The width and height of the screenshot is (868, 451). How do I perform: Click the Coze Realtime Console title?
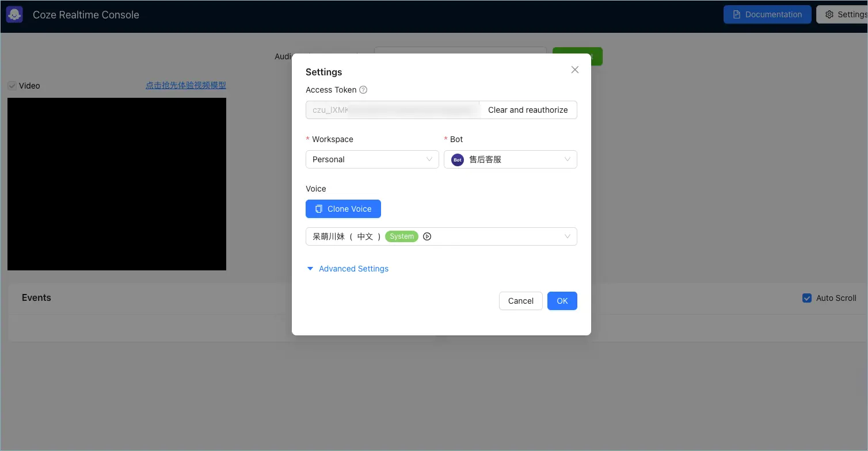tap(86, 15)
